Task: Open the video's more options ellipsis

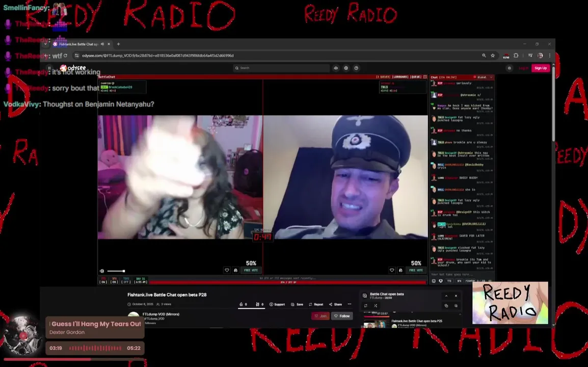Action: [x=350, y=304]
